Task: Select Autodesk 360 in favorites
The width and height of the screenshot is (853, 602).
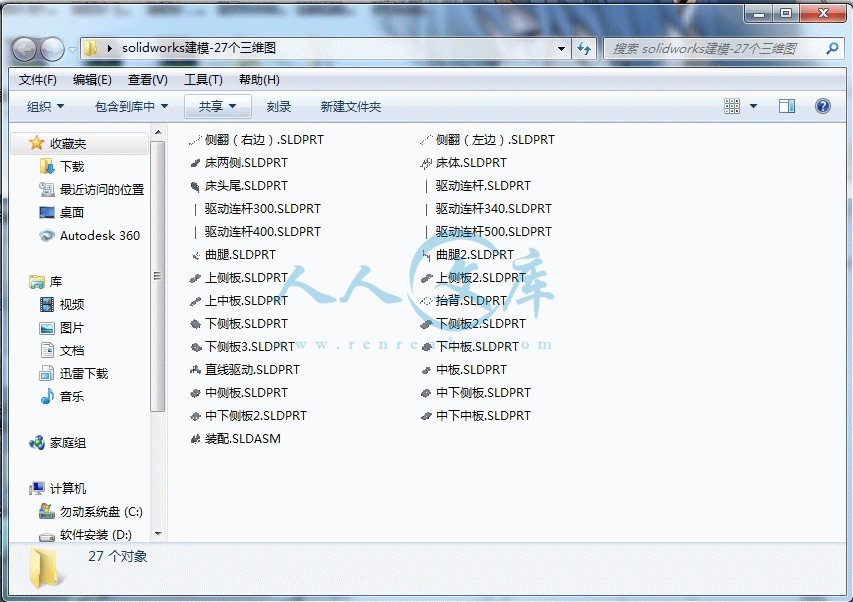Action: coord(100,235)
